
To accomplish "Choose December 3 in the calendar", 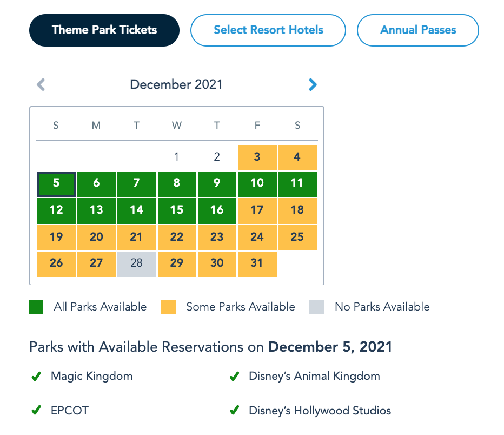I will click(257, 157).
